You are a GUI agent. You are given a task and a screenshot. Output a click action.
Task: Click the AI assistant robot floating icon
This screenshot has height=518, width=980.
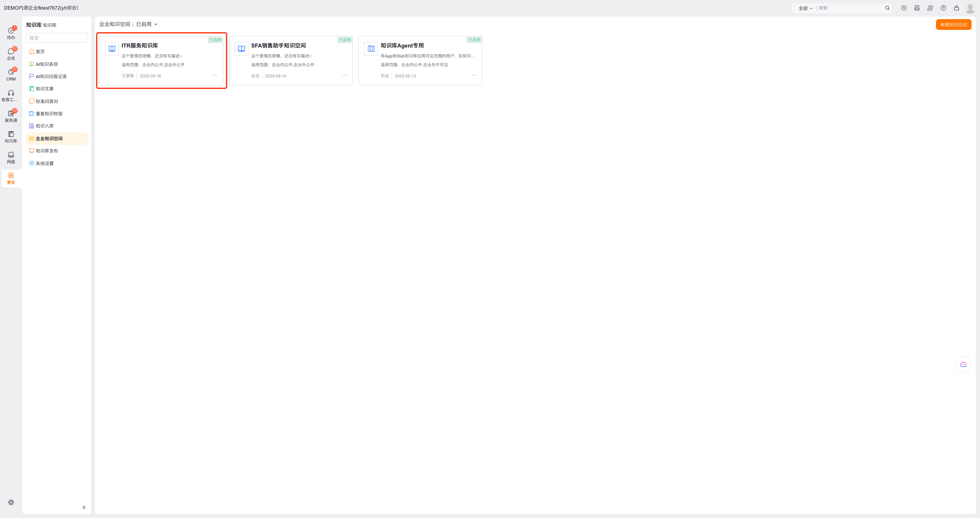pyautogui.click(x=963, y=364)
